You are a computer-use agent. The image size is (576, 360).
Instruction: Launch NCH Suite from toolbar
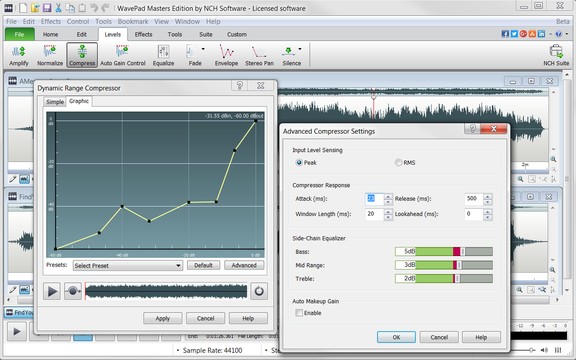(x=556, y=55)
